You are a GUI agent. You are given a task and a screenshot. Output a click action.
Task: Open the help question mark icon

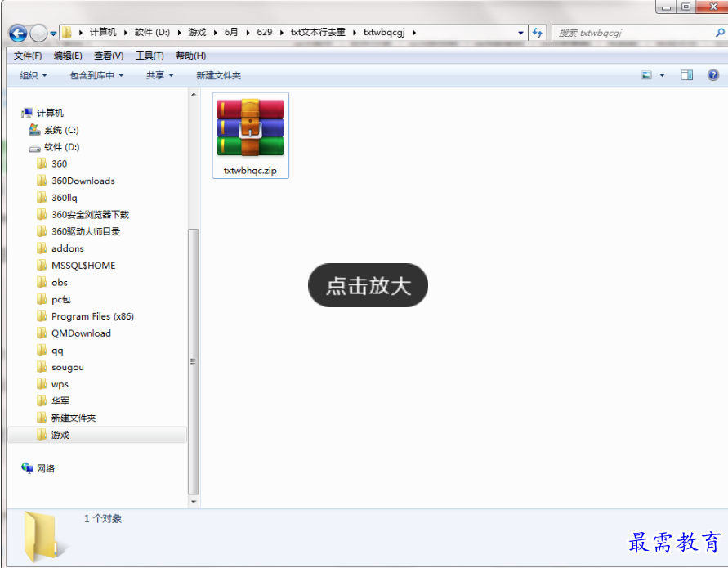(x=712, y=75)
